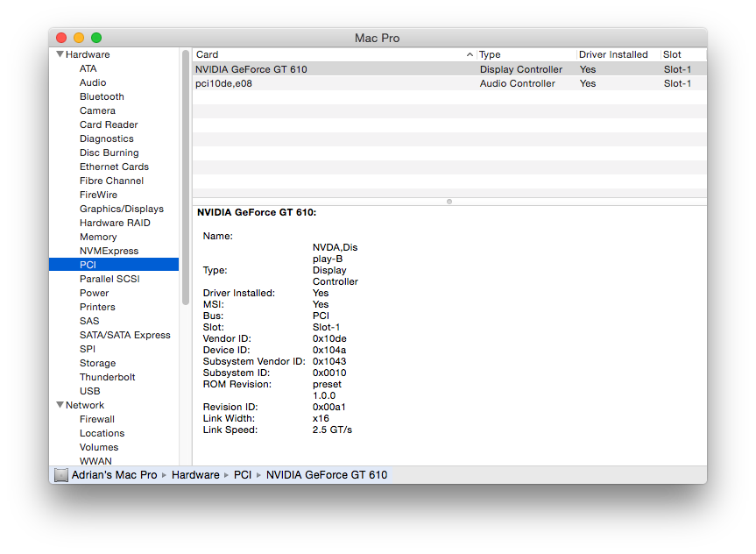Select Camera in the sidebar
756x554 pixels.
point(97,110)
